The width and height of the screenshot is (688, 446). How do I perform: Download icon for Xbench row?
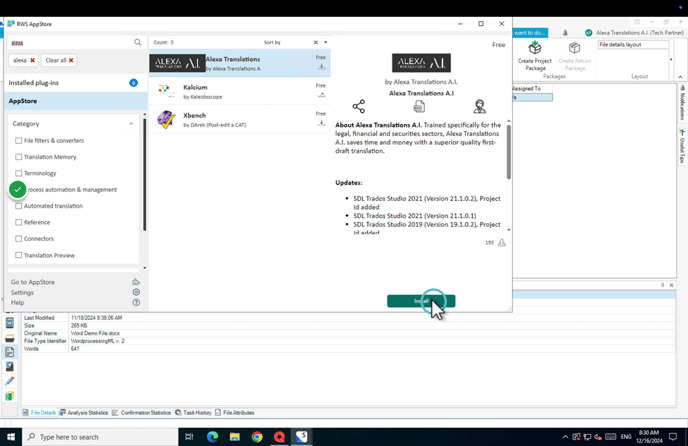322,123
